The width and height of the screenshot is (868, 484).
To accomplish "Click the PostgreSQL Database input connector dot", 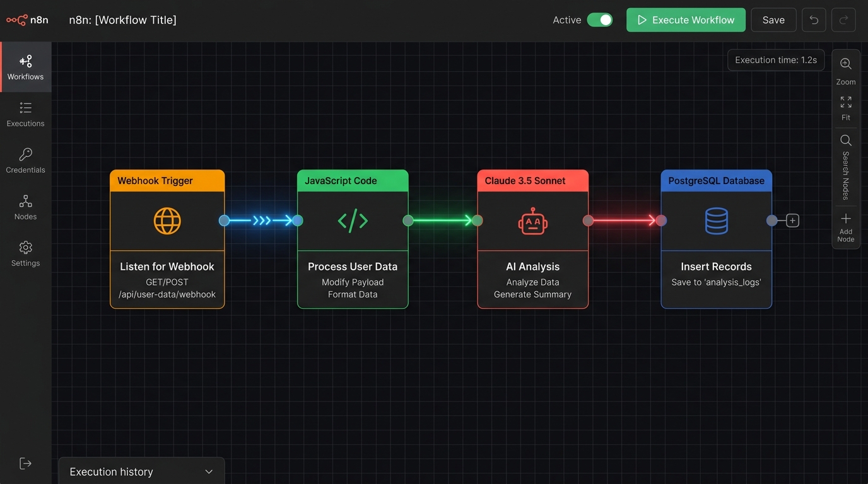I will pyautogui.click(x=661, y=221).
